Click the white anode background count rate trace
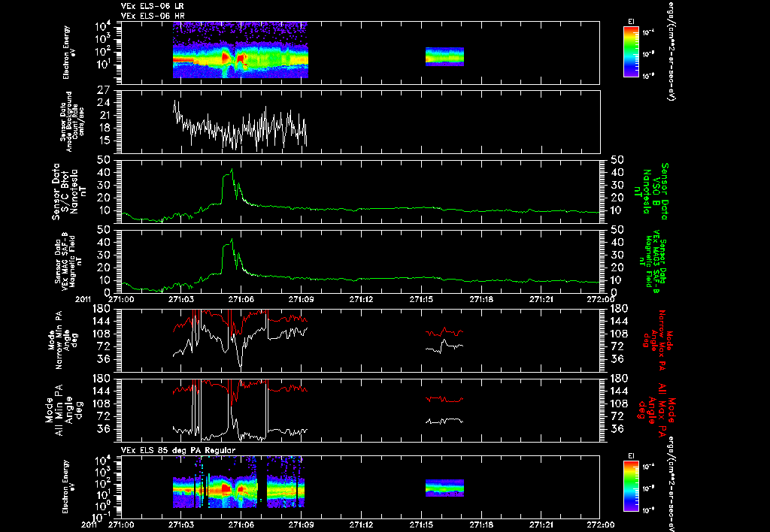Image resolution: width=770 pixels, height=532 pixels. click(240, 126)
